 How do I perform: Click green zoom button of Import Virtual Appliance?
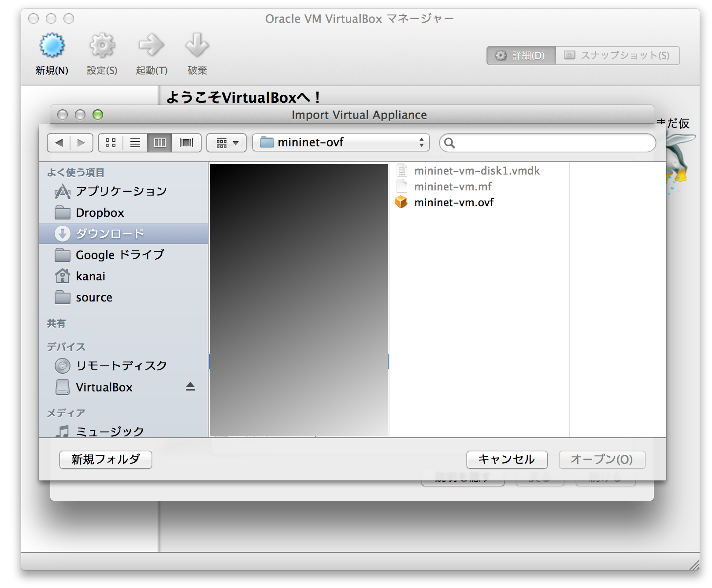pos(98,115)
